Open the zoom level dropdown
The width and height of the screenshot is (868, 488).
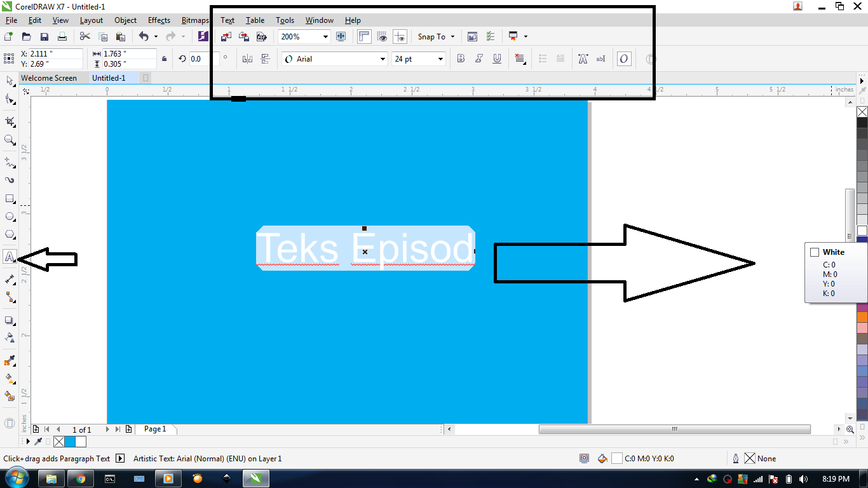coord(325,37)
